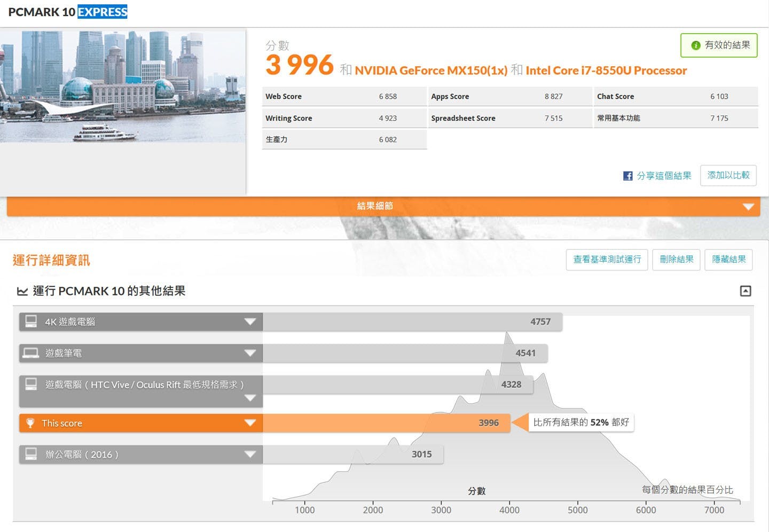Viewport: 769px width, 532px height.
Task: Click the office PC (2016) monitor icon
Action: [x=31, y=454]
